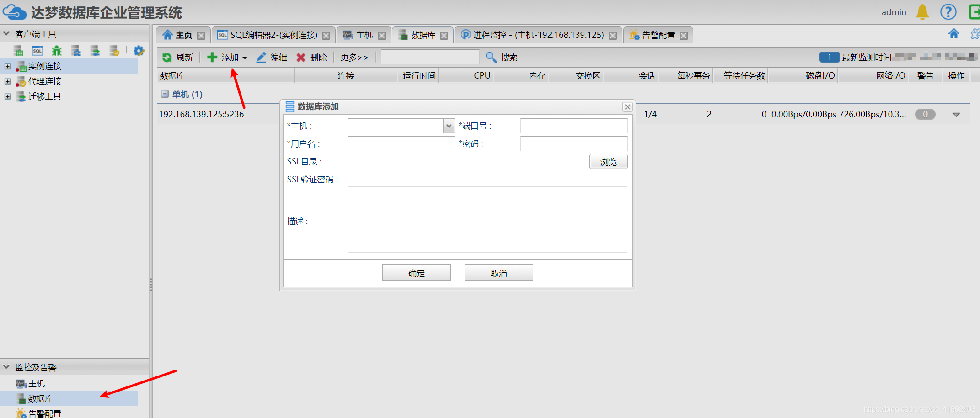The image size is (980, 418).
Task: Select the 代理连接 tree item
Action: click(45, 81)
